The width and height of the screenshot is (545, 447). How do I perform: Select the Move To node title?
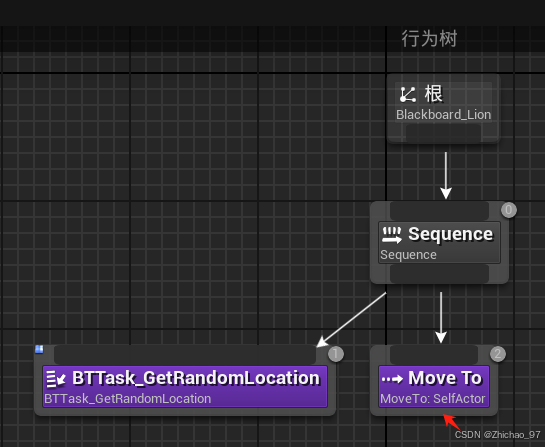445,378
